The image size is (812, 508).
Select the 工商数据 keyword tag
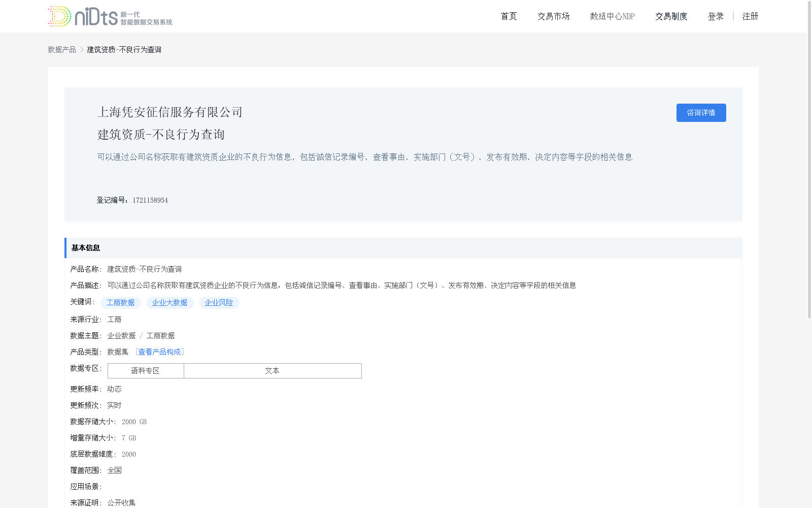point(120,303)
